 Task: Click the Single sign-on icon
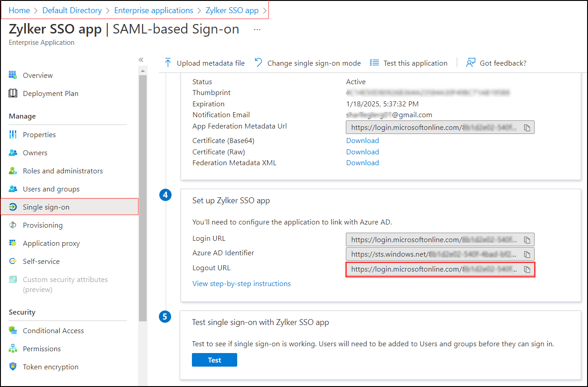point(13,207)
